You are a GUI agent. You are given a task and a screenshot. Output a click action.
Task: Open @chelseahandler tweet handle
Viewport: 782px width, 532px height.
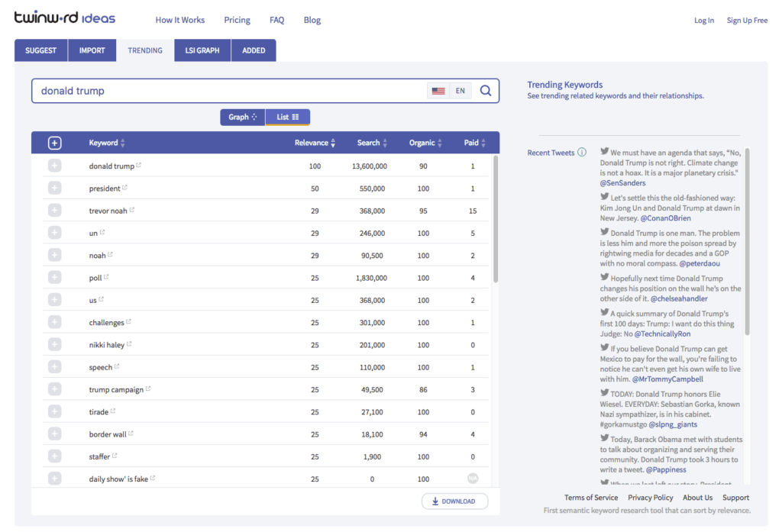pyautogui.click(x=679, y=298)
